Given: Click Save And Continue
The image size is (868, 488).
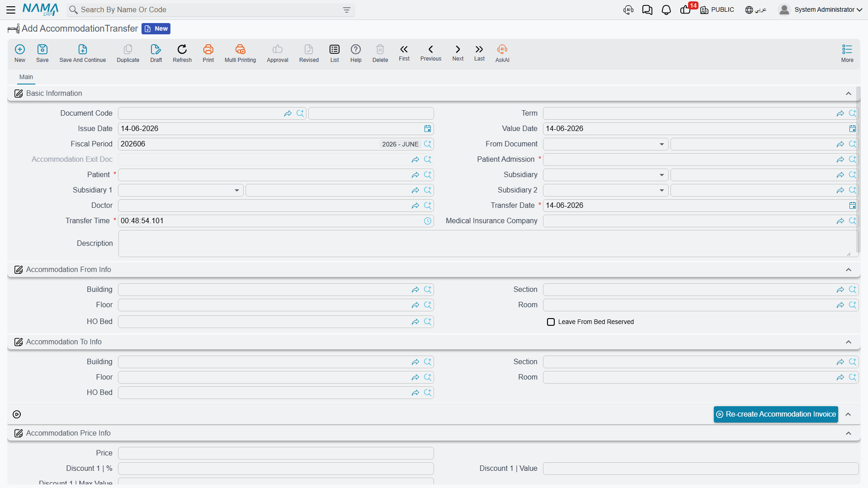Looking at the screenshot, I should click(83, 53).
